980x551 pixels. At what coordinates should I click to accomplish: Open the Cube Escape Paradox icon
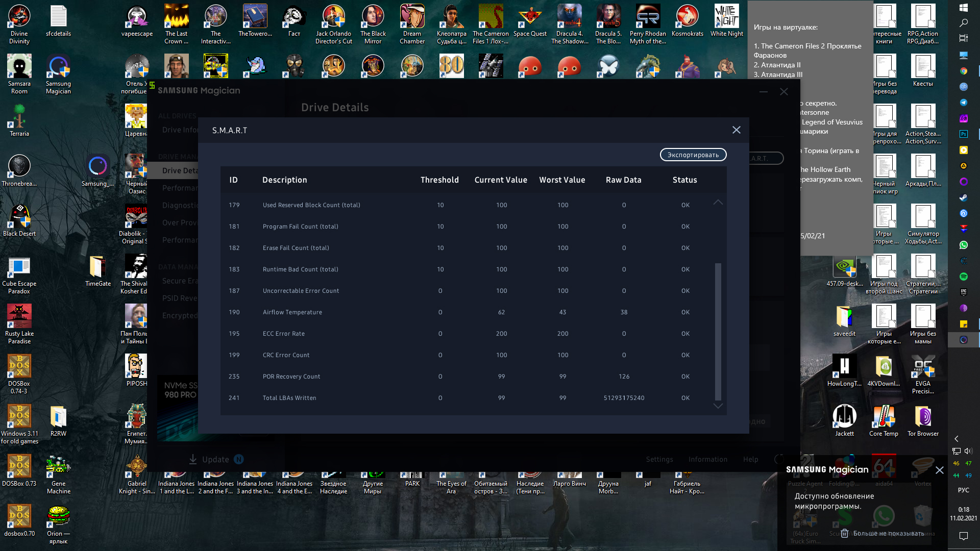tap(19, 274)
